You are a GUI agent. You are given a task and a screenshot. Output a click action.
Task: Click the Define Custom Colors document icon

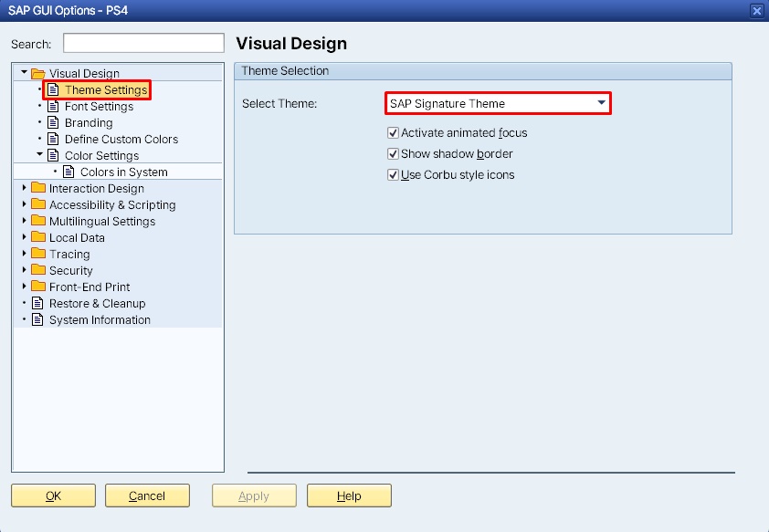pos(53,139)
